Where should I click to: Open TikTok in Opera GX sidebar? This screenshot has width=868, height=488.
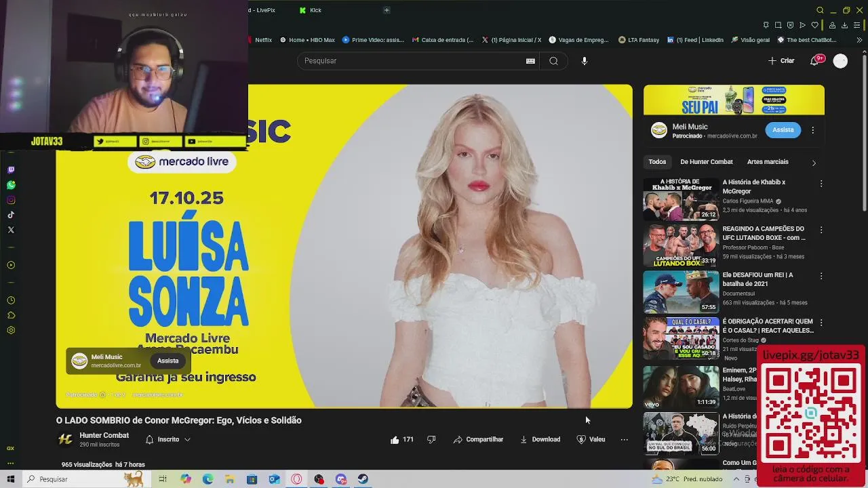tap(11, 215)
